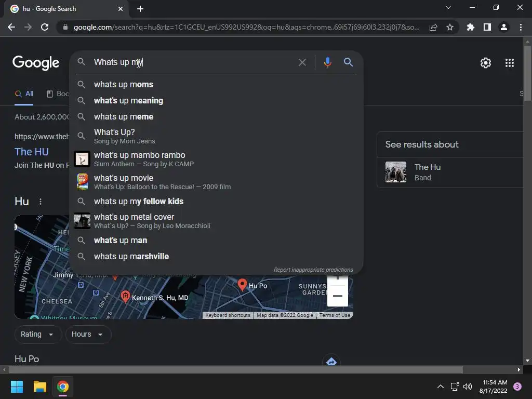Screen dimensions: 532x399
Task: Select suggestion 'whats up moms'
Action: [x=216, y=85]
